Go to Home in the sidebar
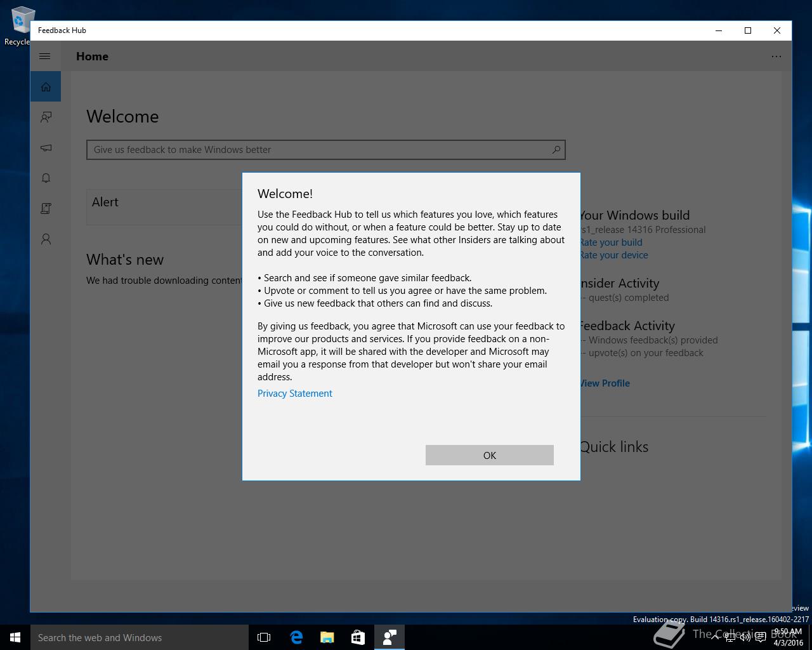The height and width of the screenshot is (650, 812). point(46,86)
